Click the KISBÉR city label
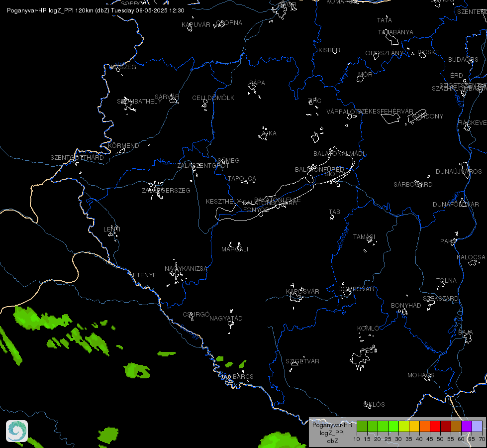Screen dimensions: 487x448 pyautogui.click(x=329, y=50)
